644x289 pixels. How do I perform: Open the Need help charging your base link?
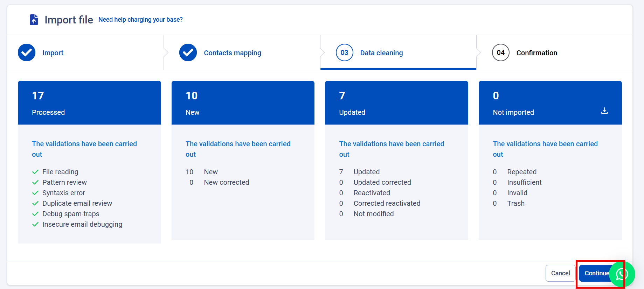[140, 20]
